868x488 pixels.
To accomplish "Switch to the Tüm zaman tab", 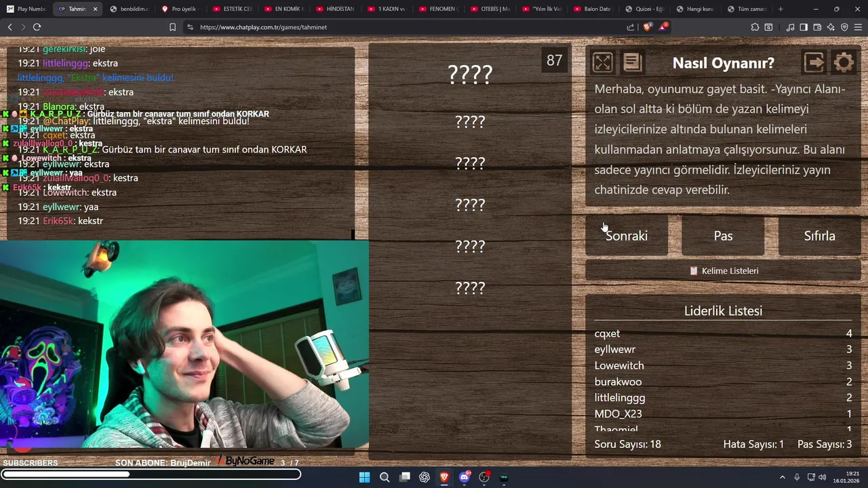I will tap(747, 9).
